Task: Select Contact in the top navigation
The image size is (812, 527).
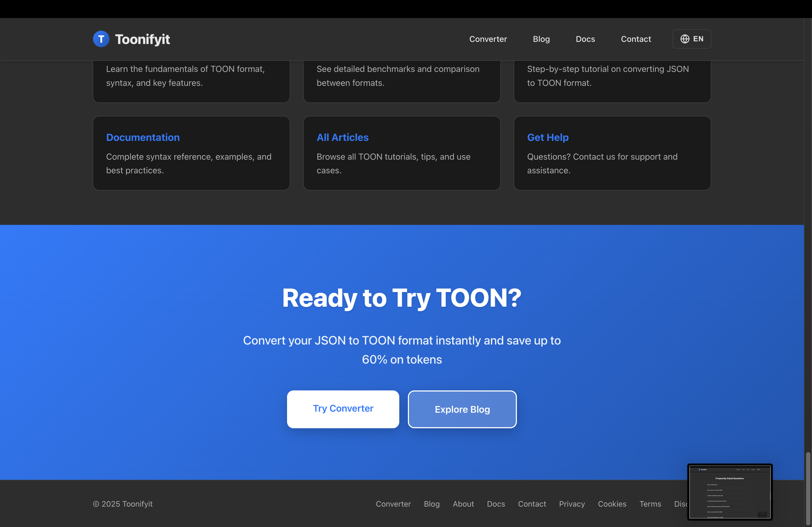Action: 636,39
